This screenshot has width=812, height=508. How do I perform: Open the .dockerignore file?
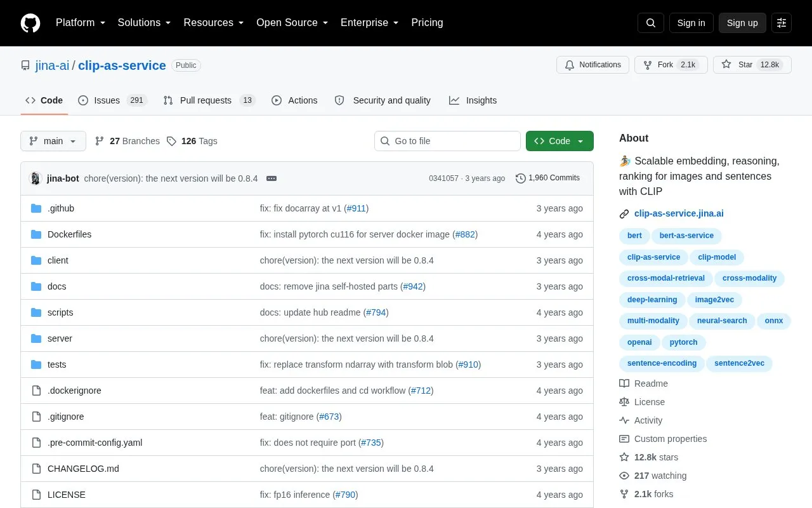click(x=74, y=391)
